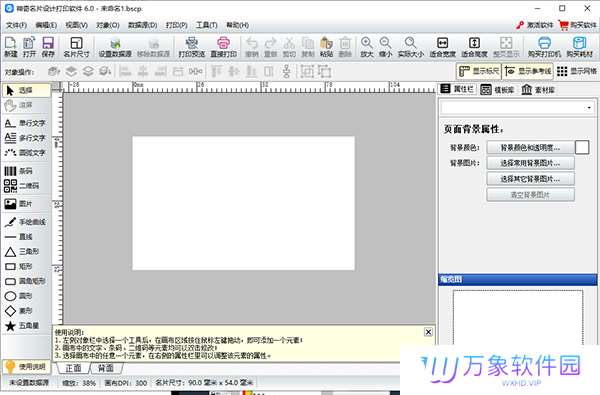Viewport: 600px width, 395px height.
Task: Open the 视图(V) menu
Action: pyautogui.click(x=77, y=25)
